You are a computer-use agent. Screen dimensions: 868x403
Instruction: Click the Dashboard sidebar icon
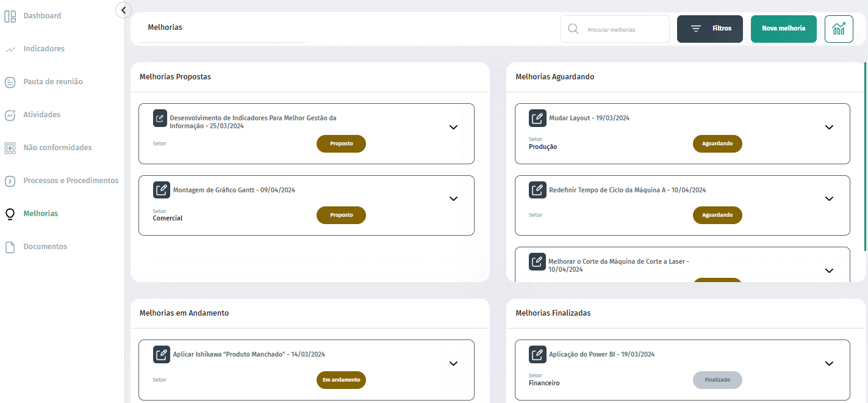pos(10,16)
